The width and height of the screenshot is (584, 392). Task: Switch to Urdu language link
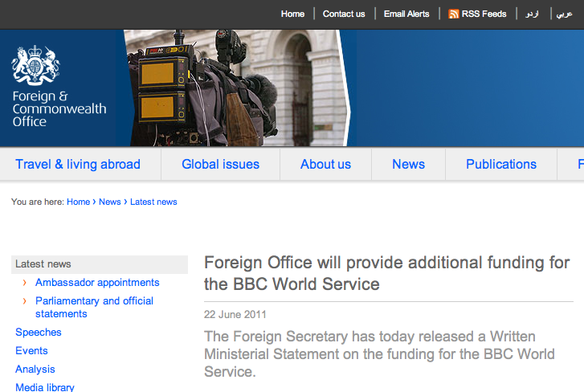pos(532,14)
